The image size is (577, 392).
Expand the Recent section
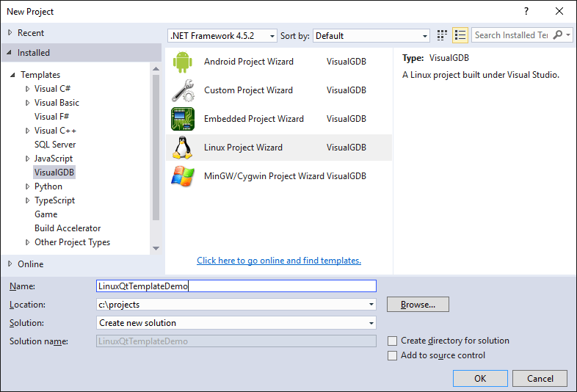(x=10, y=33)
